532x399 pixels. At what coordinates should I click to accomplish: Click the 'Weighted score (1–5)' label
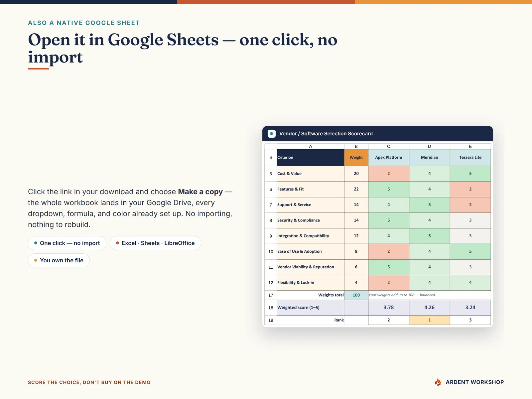(311, 308)
